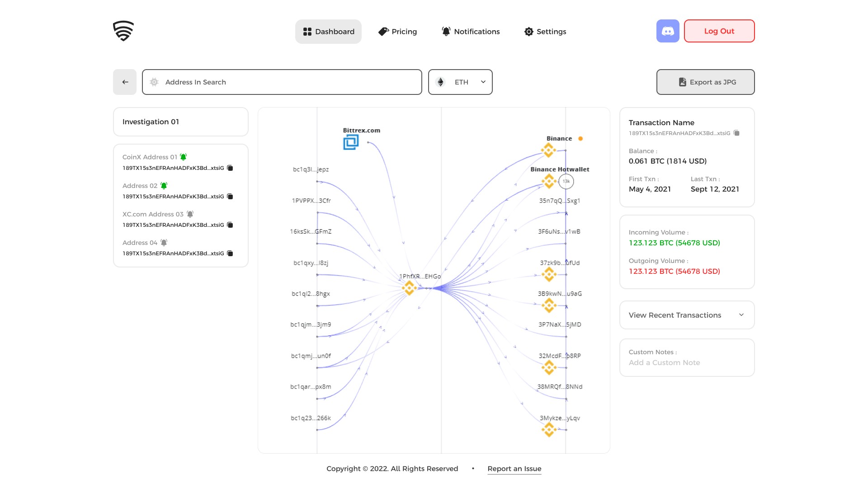Toggle alert bell for Address 02
868x488 pixels.
point(164,185)
